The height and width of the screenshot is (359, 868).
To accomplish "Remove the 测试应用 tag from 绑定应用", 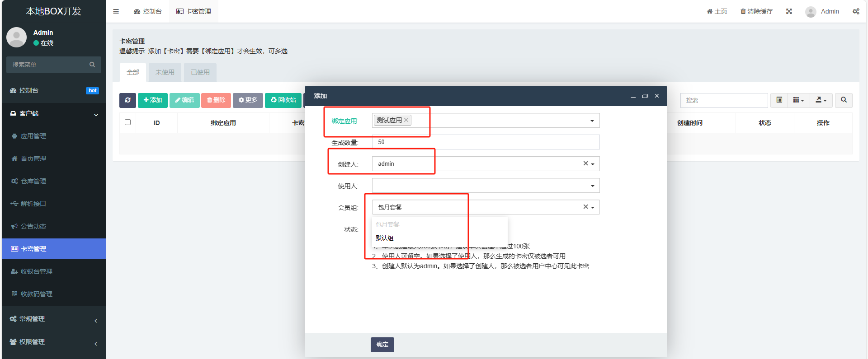I will click(x=406, y=120).
